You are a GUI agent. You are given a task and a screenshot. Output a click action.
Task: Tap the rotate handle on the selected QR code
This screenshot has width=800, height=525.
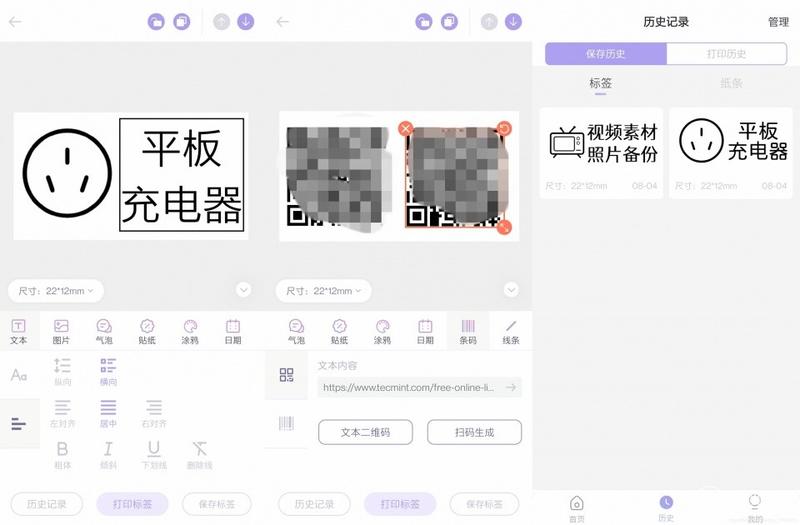coord(504,128)
